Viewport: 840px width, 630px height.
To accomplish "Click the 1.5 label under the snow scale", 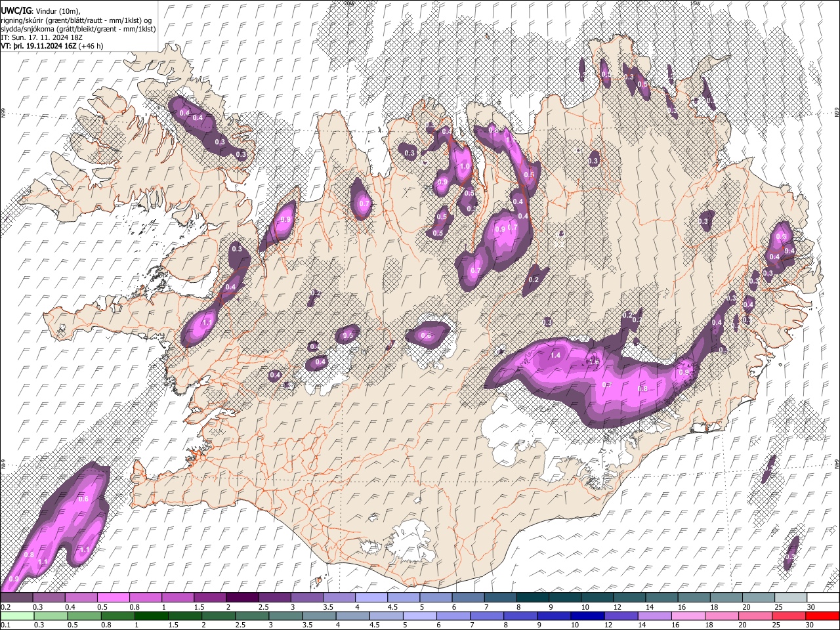I will (199, 607).
